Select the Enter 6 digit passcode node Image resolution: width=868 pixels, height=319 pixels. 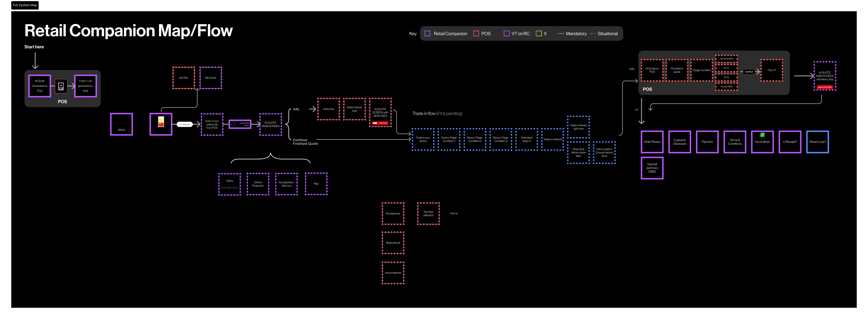pyautogui.click(x=212, y=125)
